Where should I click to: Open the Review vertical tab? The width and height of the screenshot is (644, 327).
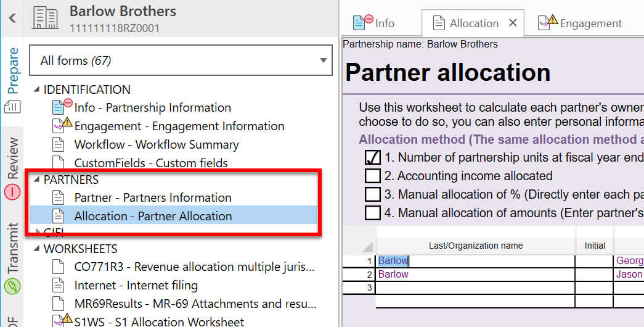13,157
